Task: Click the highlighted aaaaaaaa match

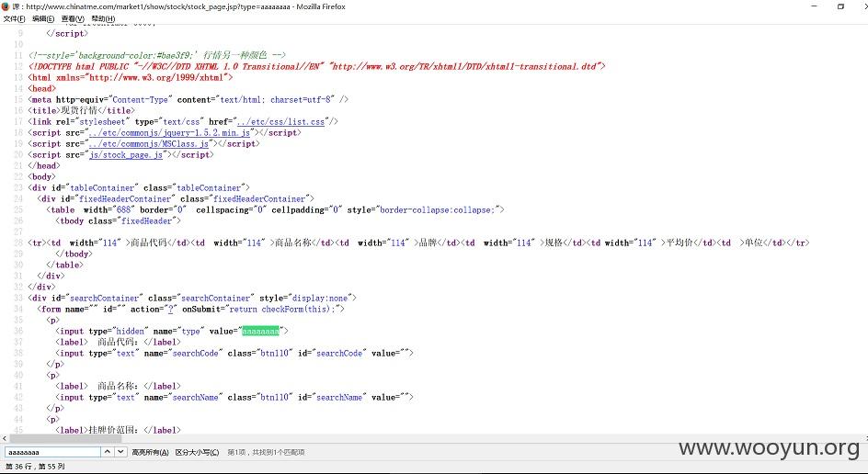Action: point(260,332)
